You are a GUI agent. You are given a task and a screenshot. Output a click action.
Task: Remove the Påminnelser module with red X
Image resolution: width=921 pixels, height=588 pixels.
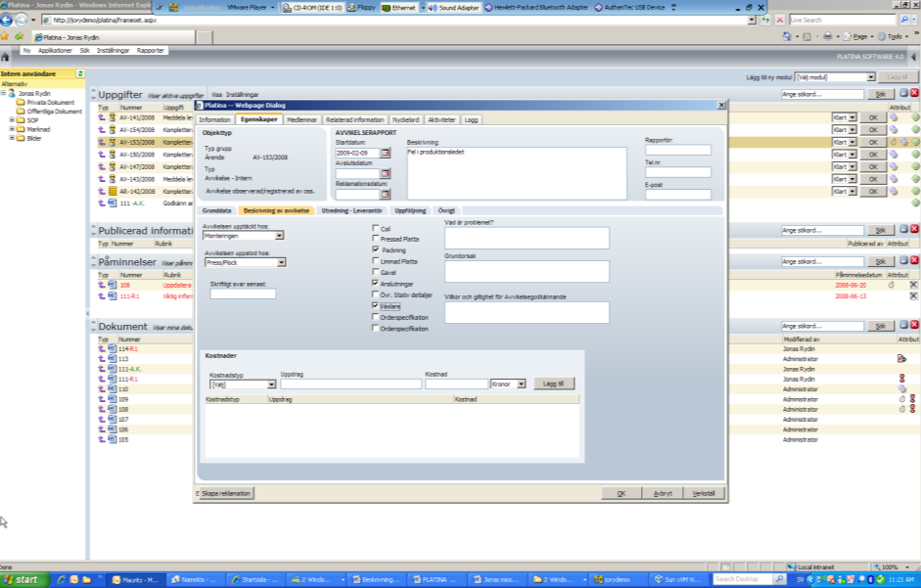point(914,260)
